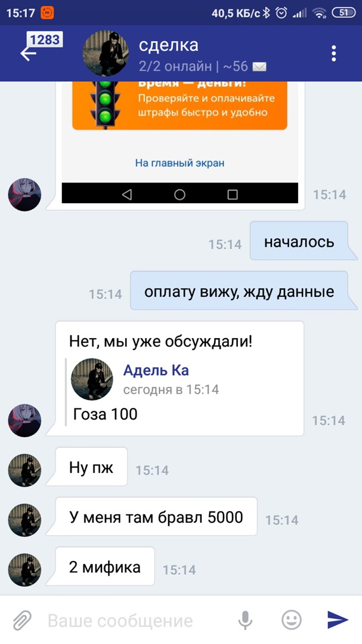Select the 'У меня там бравл 5000' message

click(x=156, y=516)
